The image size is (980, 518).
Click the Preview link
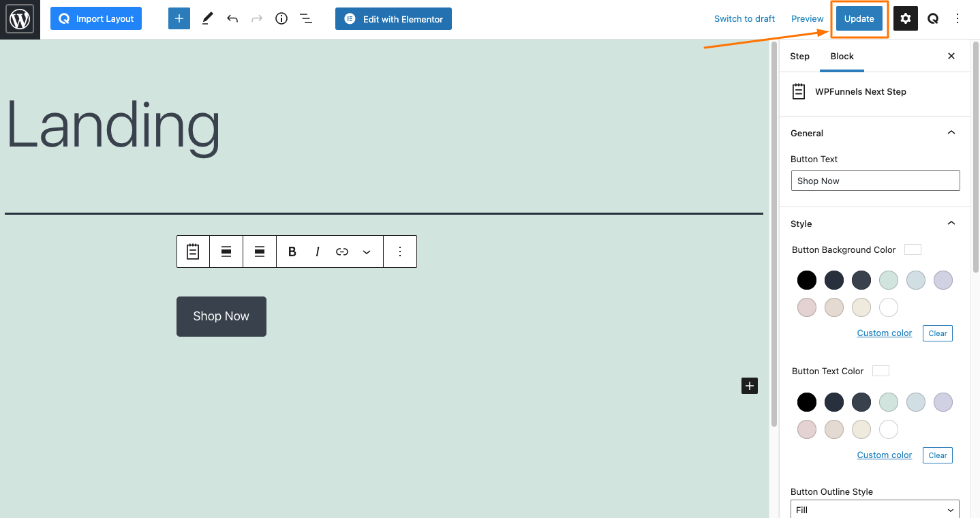[x=807, y=19]
